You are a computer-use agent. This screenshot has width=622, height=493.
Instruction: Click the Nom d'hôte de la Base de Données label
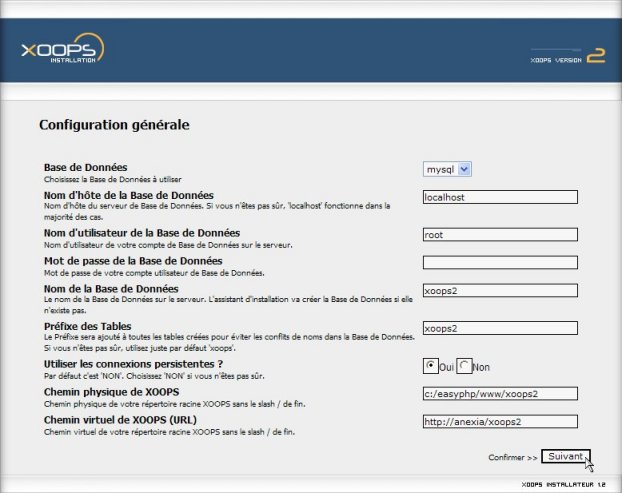[129, 195]
